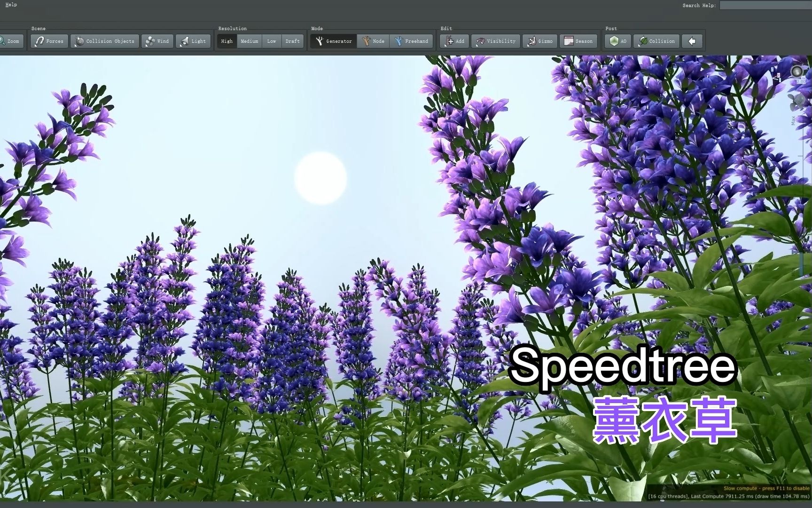
Task: Click the 'Slow compute - press F11' message
Action: (766, 488)
